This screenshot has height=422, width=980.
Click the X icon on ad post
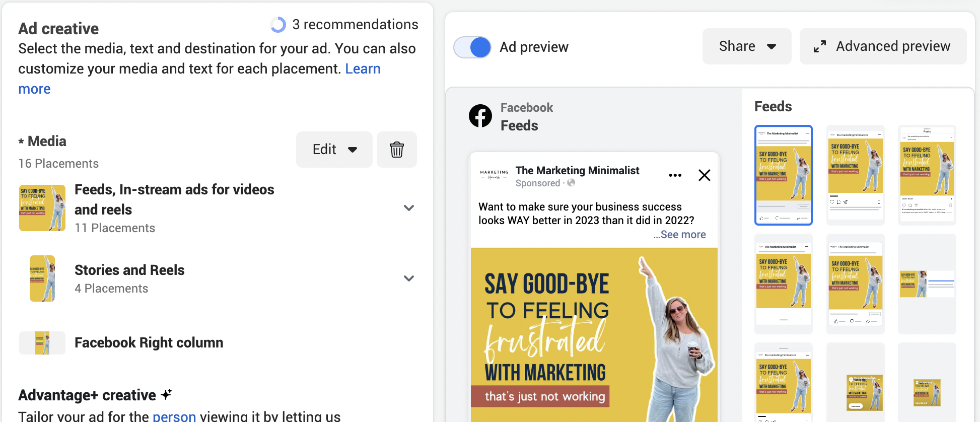click(705, 175)
